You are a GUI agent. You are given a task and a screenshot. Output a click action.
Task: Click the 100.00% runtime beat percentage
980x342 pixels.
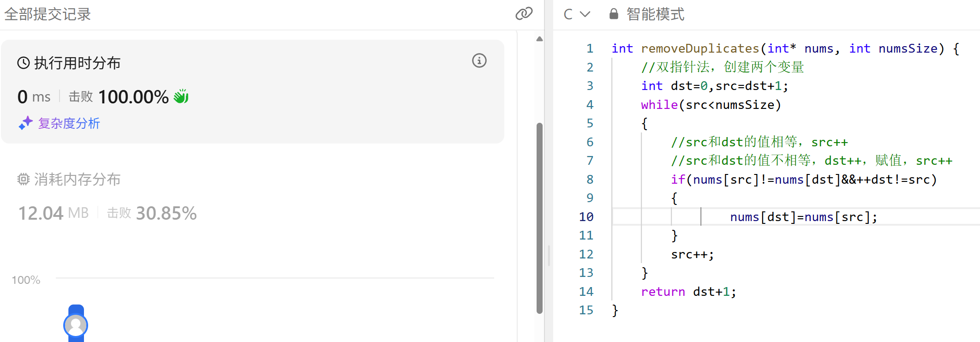[133, 97]
